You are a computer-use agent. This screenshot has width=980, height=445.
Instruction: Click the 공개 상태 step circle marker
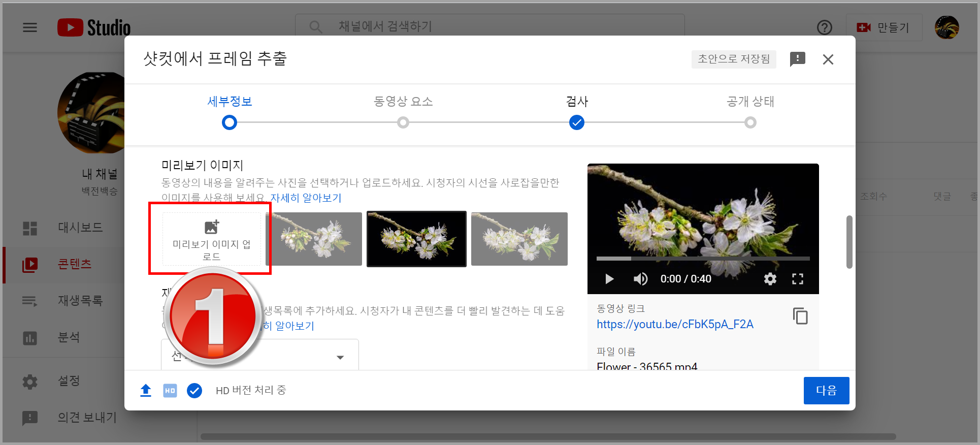pyautogui.click(x=750, y=122)
